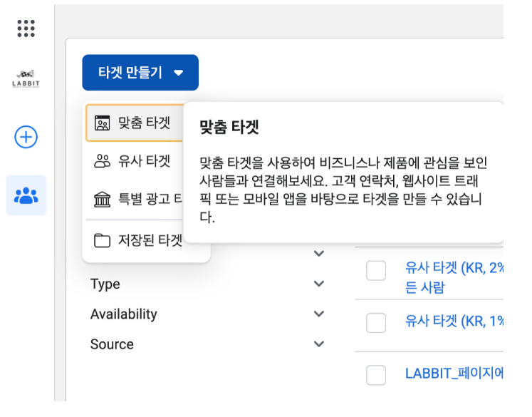Click the special ad audience building icon
Viewport: 532px width, 417px height.
[103, 198]
